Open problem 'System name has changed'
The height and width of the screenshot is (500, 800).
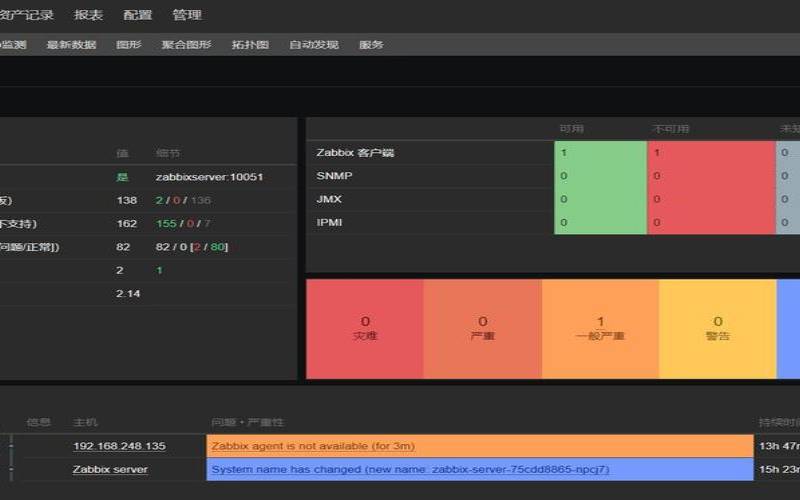pos(410,469)
